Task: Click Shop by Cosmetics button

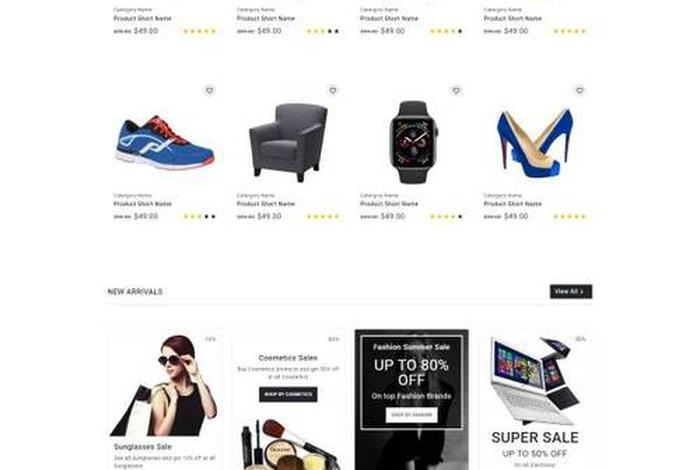Action: tap(288, 395)
